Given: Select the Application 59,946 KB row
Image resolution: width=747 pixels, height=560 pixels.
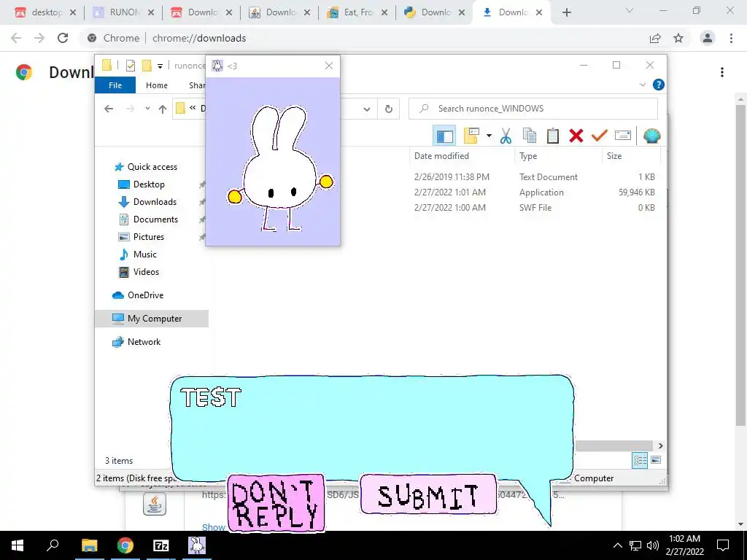Looking at the screenshot, I should click(x=533, y=192).
